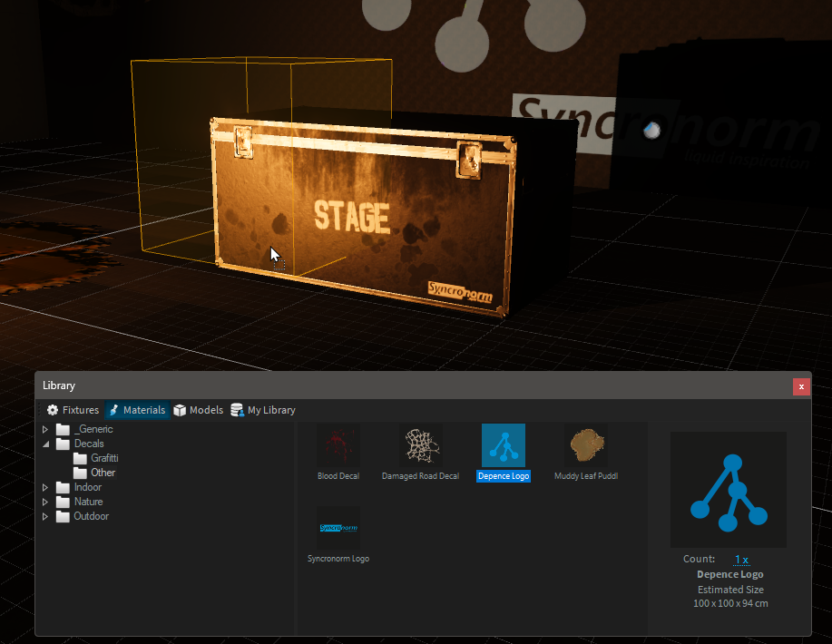This screenshot has height=644, width=832.
Task: Select the Grafitti subfolder
Action: [104, 458]
